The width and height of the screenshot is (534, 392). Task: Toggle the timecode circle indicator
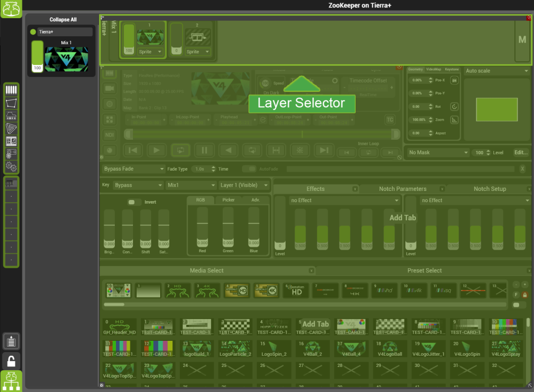point(335,81)
